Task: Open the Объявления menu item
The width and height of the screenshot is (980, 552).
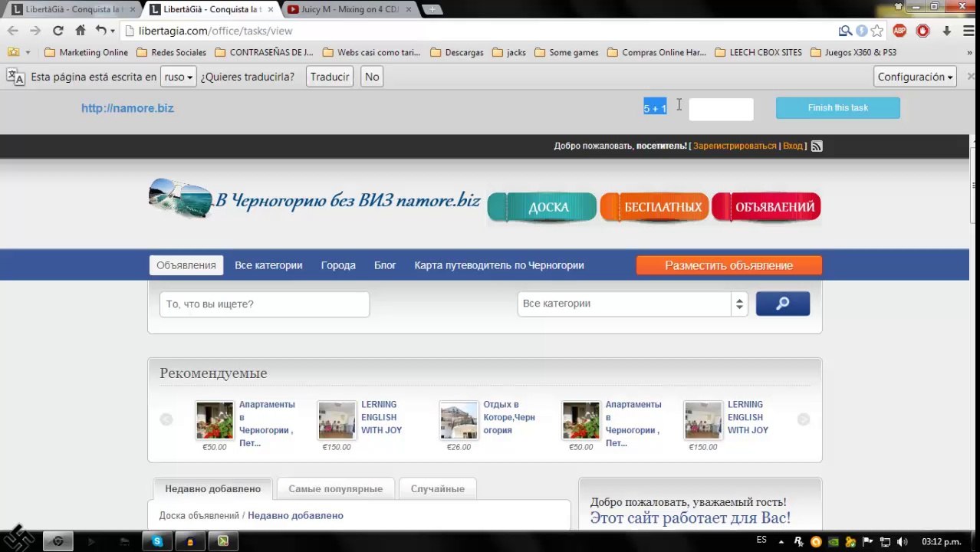Action: click(x=186, y=265)
